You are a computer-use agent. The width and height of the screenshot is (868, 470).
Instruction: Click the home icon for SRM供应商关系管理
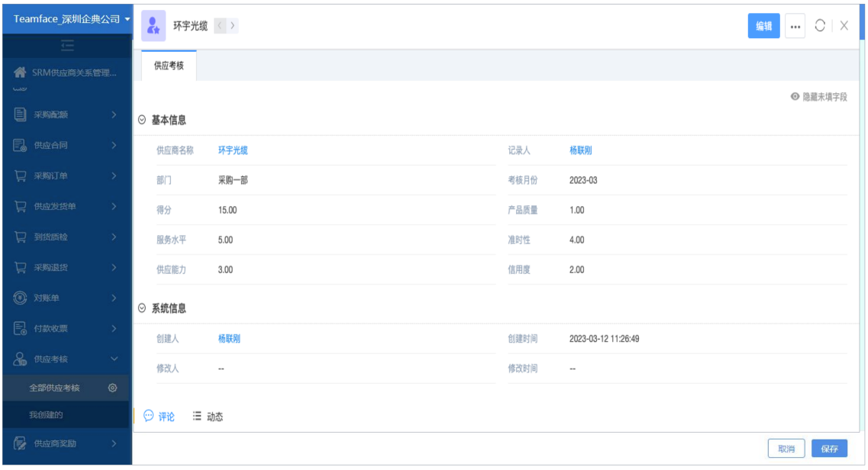[x=20, y=73]
